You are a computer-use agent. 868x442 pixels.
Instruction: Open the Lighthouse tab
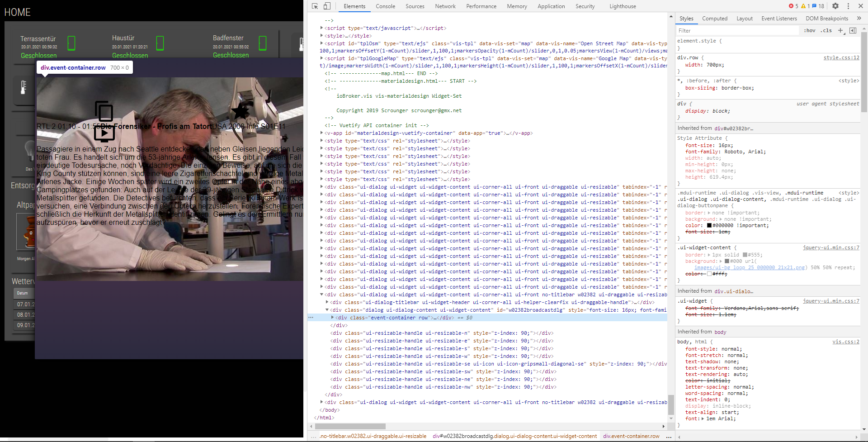coord(623,6)
